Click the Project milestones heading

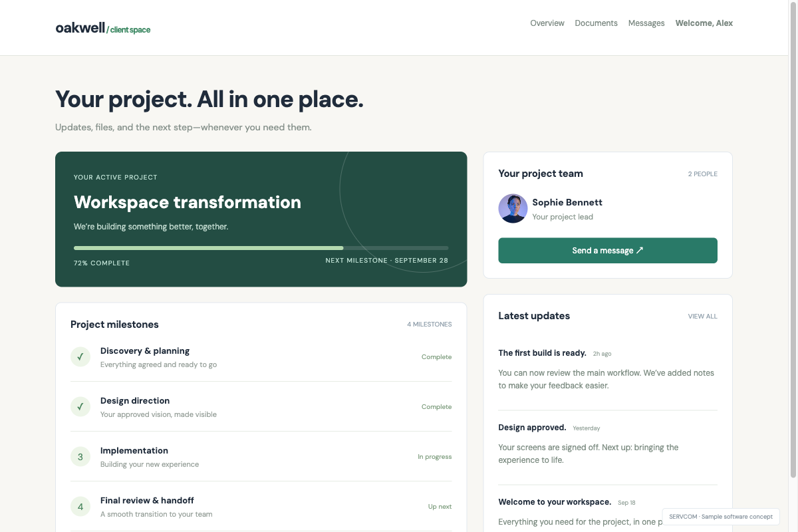pos(114,325)
